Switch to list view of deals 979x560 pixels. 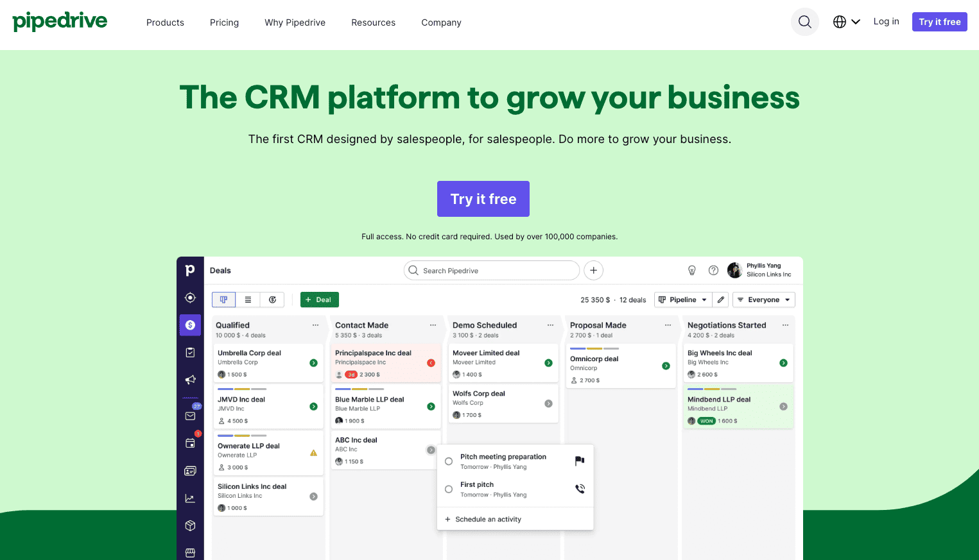click(x=248, y=299)
